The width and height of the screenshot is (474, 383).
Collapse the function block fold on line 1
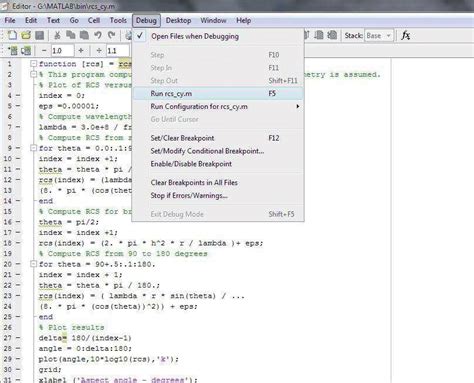(33, 63)
